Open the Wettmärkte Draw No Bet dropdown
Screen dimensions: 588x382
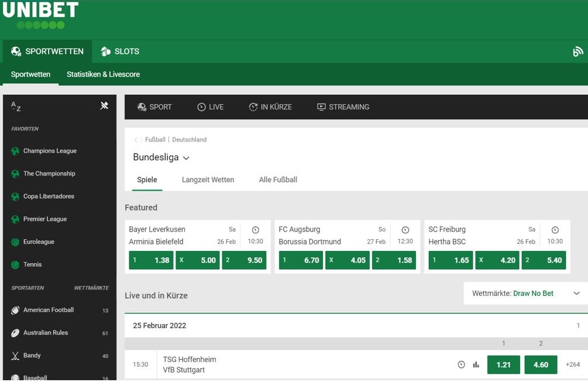pyautogui.click(x=526, y=293)
